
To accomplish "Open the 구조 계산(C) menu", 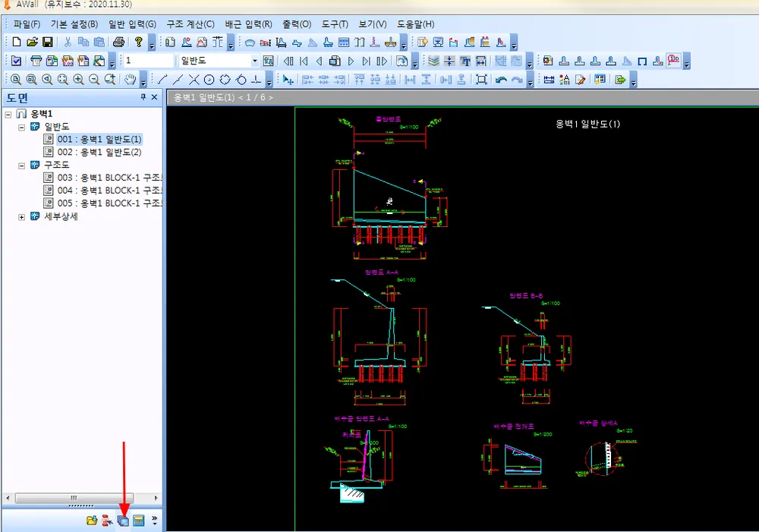I will click(x=191, y=24).
